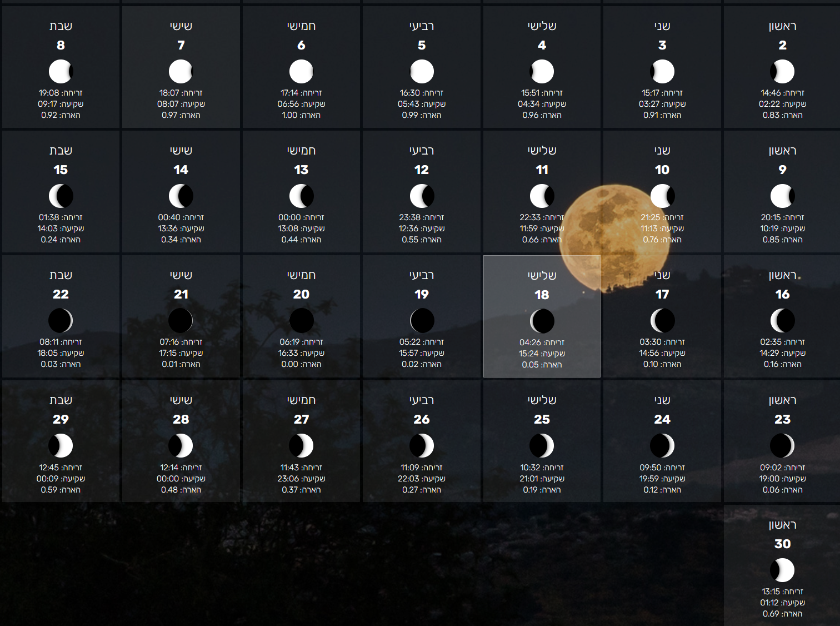Viewport: 840px width, 626px height.
Task: Open the moon phase icon for day 12
Action: click(x=422, y=196)
